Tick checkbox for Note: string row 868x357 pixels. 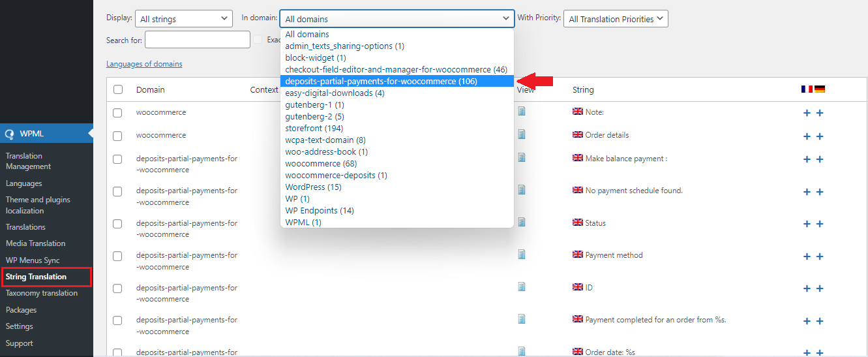click(x=117, y=113)
